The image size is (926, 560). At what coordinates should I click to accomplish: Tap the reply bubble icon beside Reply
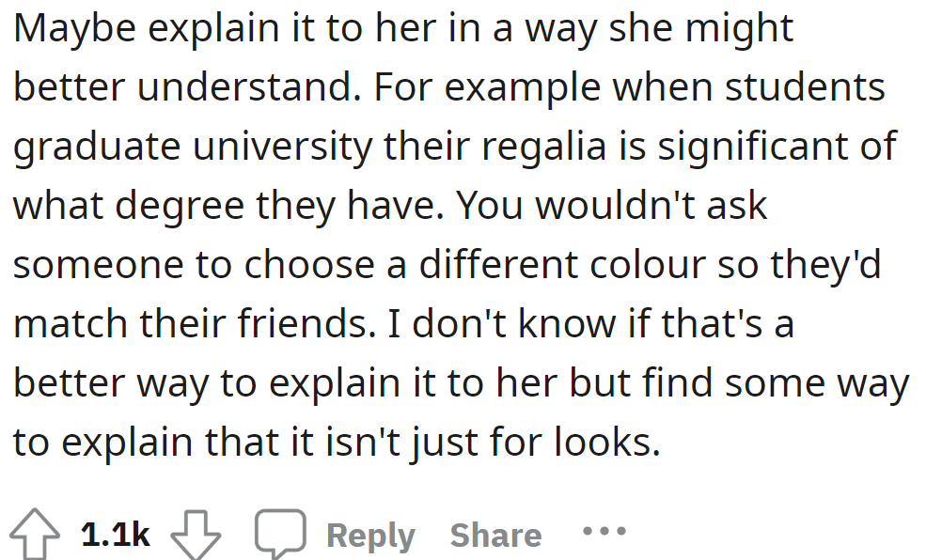pos(281,532)
